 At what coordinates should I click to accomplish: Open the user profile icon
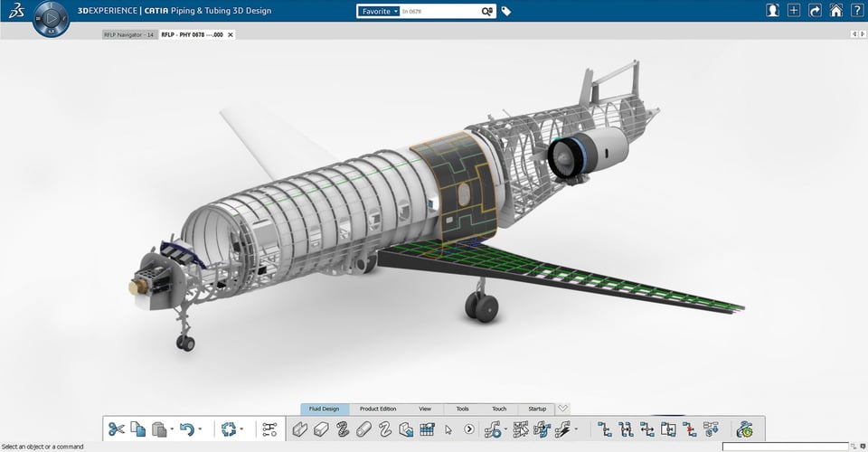tap(773, 11)
